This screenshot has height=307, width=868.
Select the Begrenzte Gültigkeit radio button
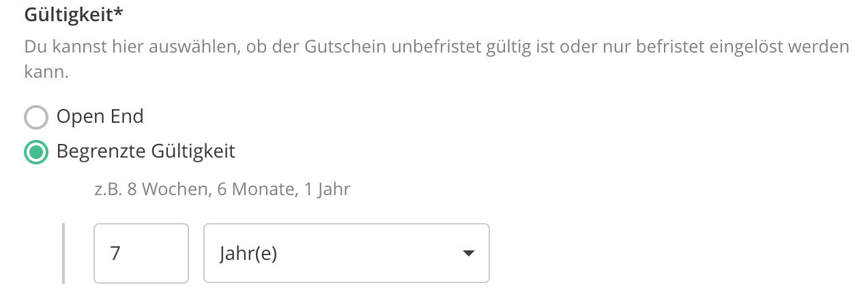tap(36, 152)
